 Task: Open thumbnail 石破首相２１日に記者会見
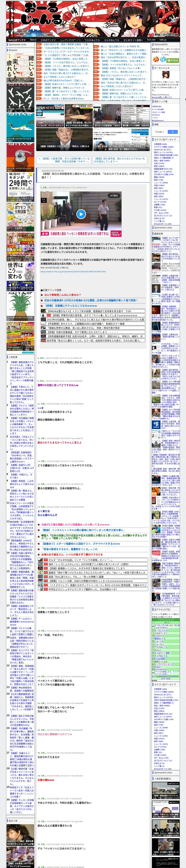tap(64, 139)
